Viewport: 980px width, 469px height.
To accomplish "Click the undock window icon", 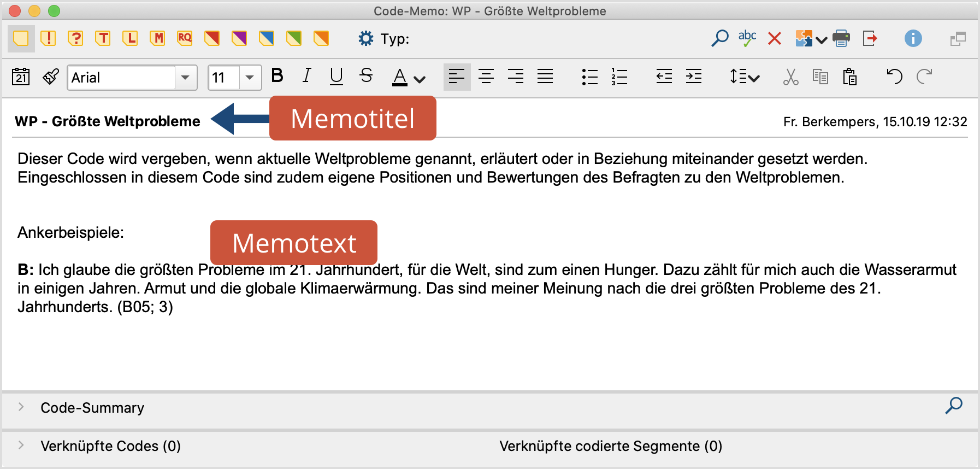I will (x=958, y=39).
